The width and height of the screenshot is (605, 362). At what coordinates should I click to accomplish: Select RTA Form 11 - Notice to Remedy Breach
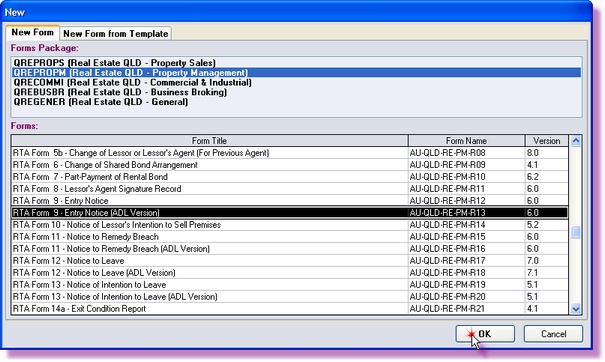289,237
